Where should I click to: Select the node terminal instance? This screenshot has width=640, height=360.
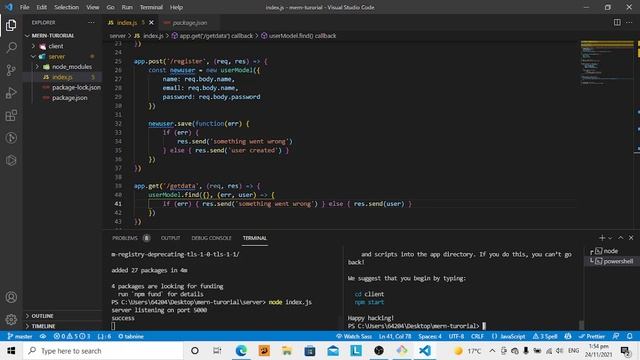tap(611, 251)
